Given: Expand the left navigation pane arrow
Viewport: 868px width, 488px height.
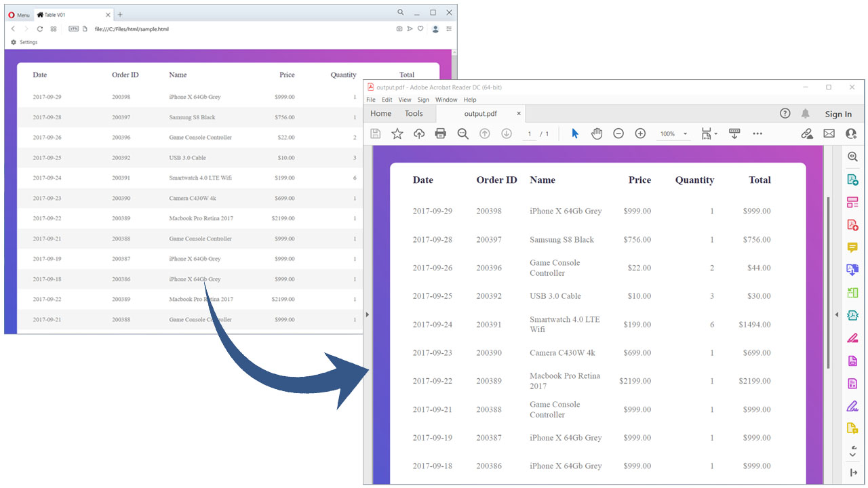Looking at the screenshot, I should click(x=368, y=314).
